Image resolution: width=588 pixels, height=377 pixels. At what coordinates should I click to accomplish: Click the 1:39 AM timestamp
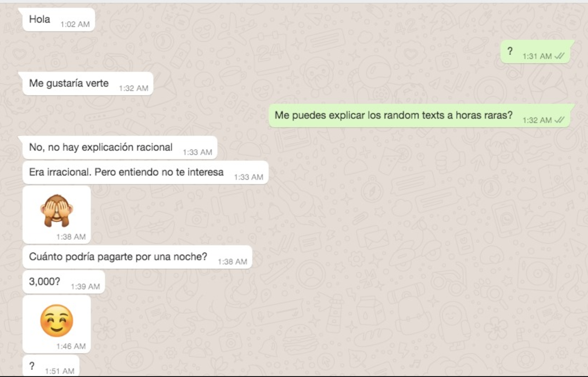(85, 287)
